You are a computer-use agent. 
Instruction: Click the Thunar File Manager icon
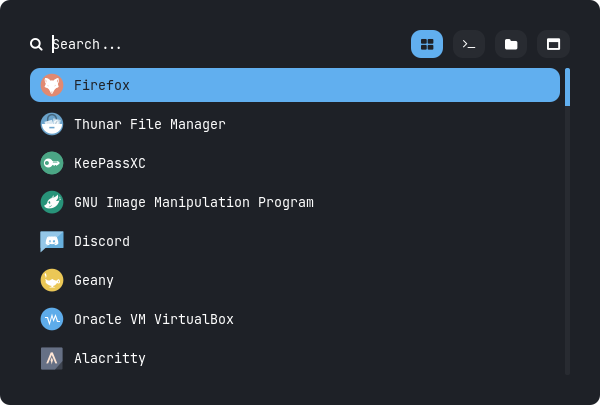[x=52, y=125]
